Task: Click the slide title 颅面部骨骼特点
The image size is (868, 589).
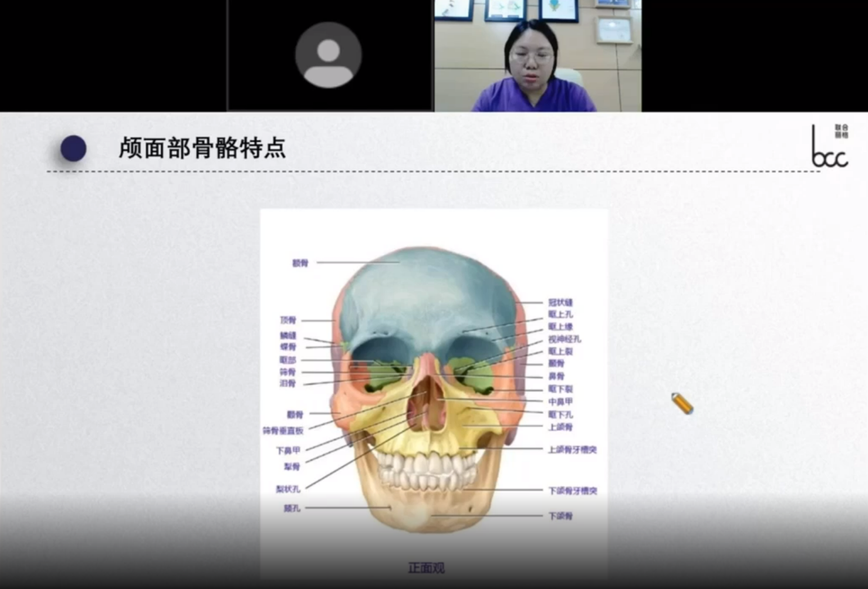Action: point(202,148)
